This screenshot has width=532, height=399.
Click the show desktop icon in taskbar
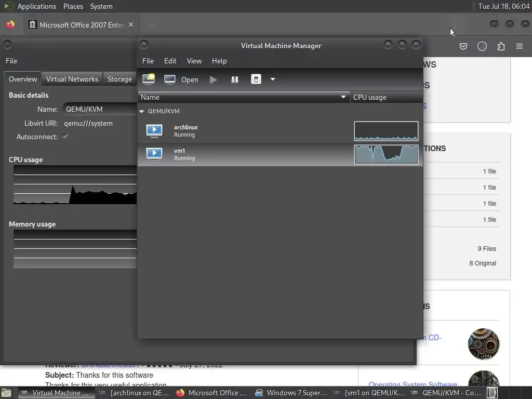pyautogui.click(x=6, y=393)
